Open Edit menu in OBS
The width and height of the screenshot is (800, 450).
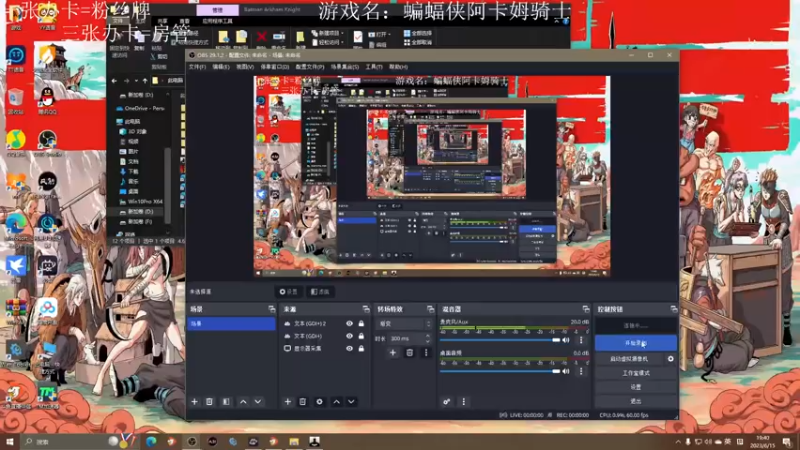coord(221,67)
